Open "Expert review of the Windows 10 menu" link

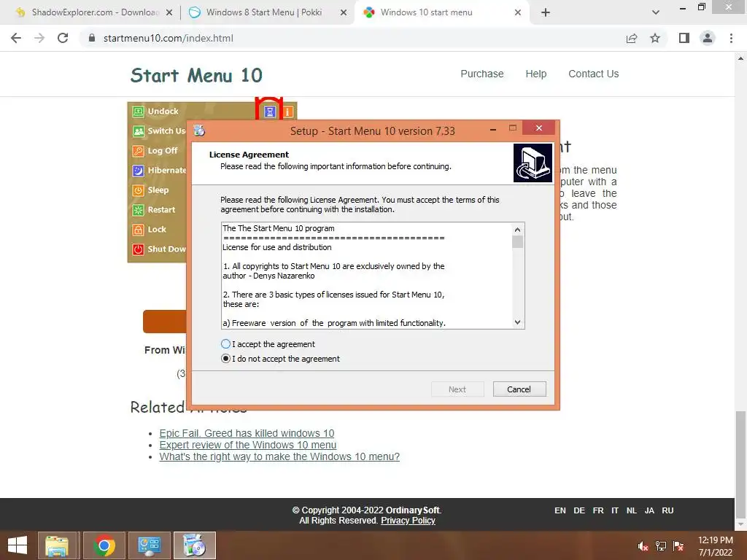[x=248, y=445]
